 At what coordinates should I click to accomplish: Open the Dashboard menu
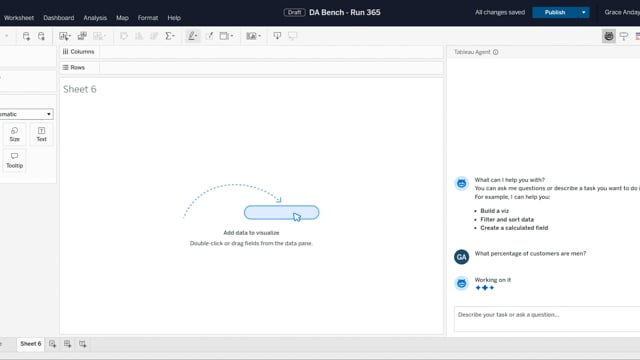59,18
